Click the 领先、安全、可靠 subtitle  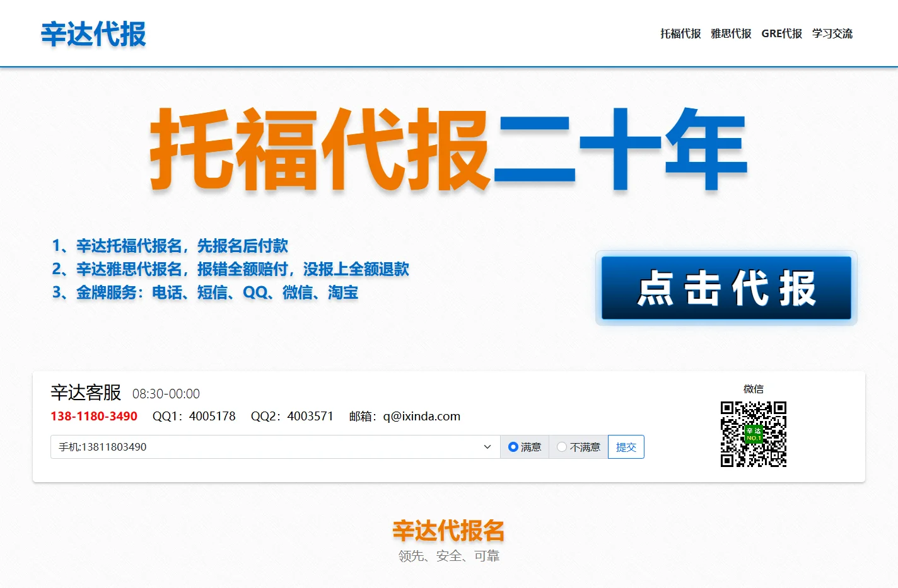[x=448, y=556]
